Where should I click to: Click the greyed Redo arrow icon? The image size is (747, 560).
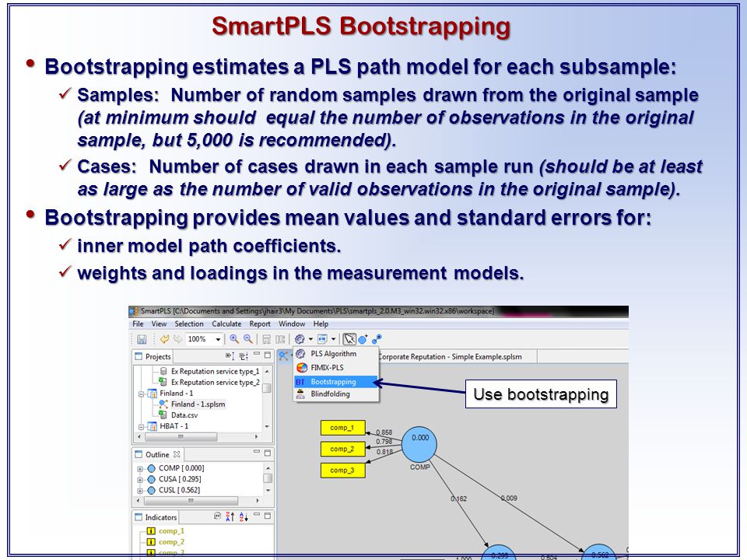[177, 339]
